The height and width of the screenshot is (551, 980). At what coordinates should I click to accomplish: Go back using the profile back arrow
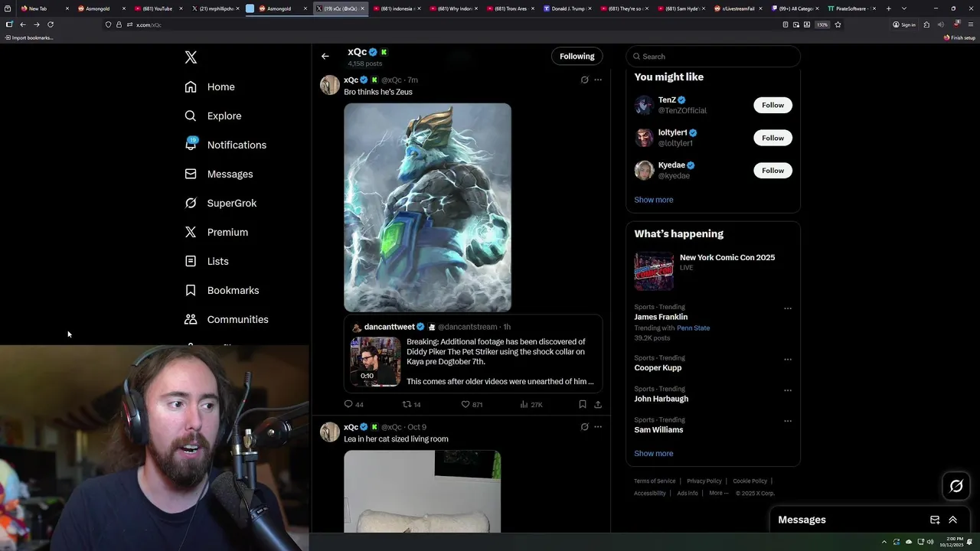(325, 56)
